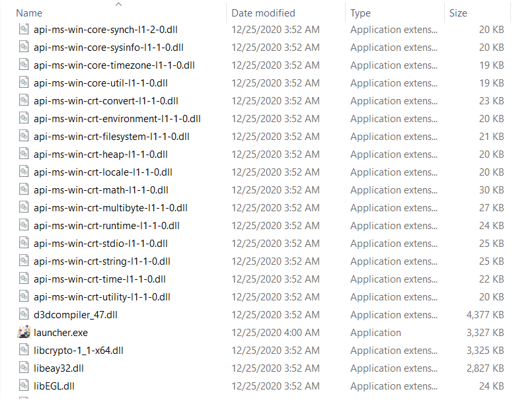532x410 pixels.
Task: Click the libeay32.dll file icon
Action: 24,368
